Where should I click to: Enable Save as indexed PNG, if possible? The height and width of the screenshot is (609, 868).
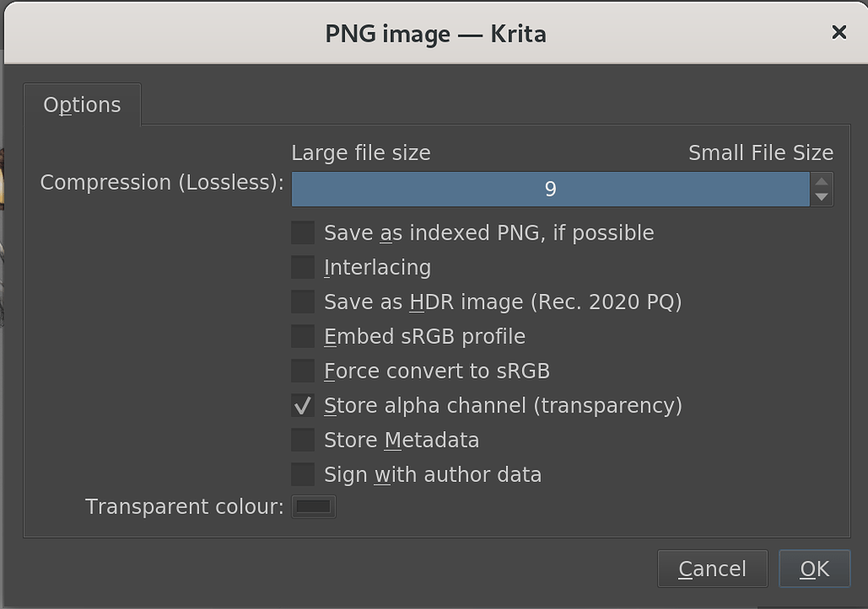click(303, 232)
